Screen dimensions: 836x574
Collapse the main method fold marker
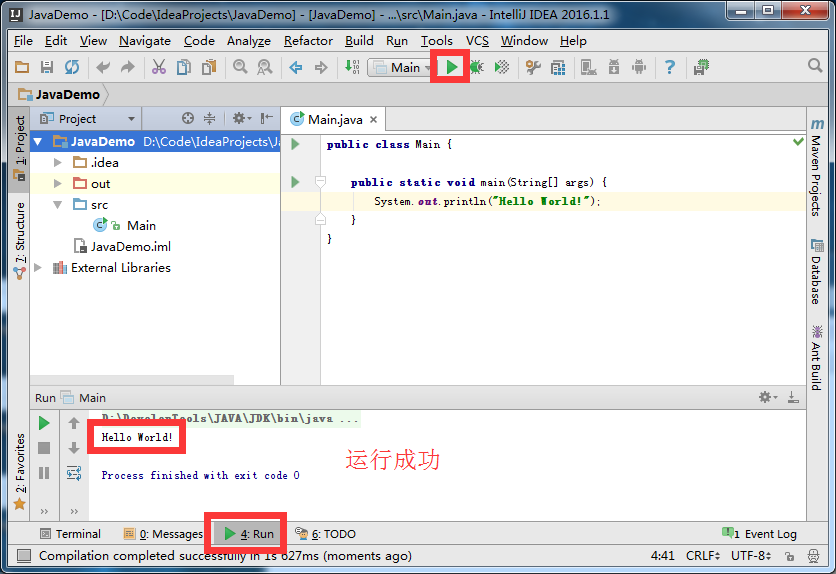(x=320, y=182)
